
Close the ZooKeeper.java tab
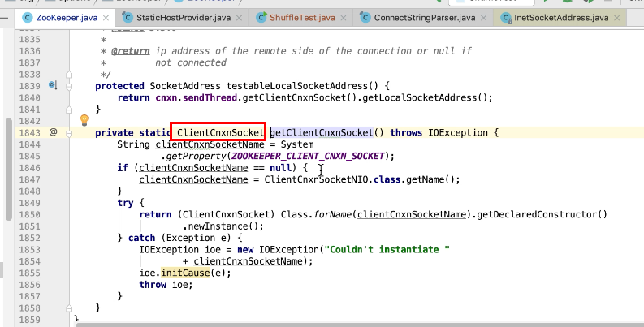point(106,18)
